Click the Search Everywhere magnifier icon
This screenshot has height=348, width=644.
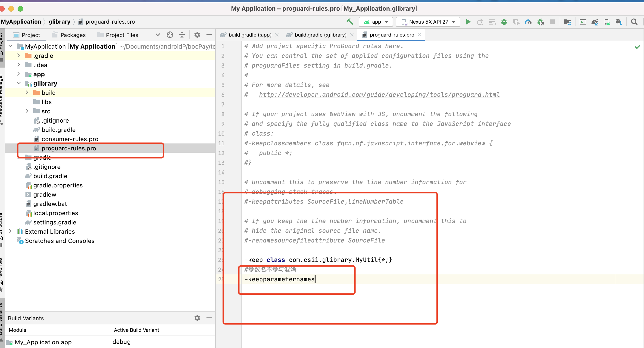pos(634,22)
